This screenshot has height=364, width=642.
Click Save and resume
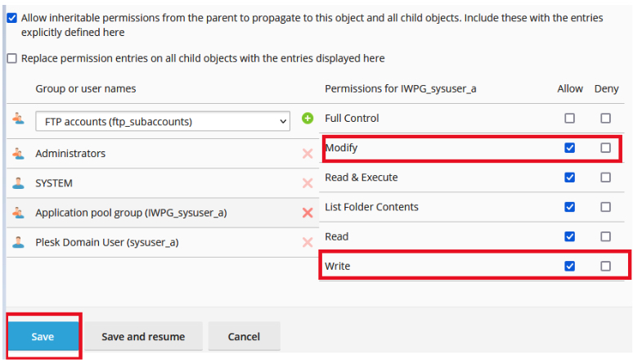(143, 336)
